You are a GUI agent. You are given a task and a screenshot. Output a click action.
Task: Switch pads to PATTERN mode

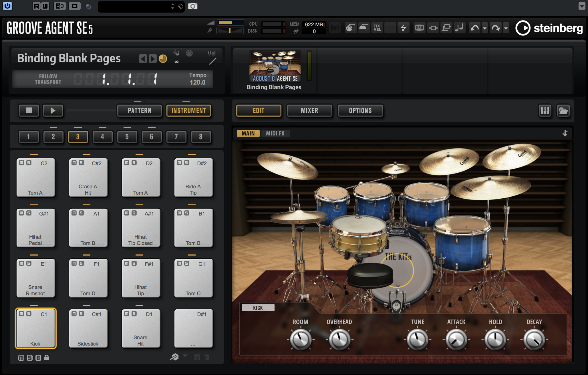[140, 111]
